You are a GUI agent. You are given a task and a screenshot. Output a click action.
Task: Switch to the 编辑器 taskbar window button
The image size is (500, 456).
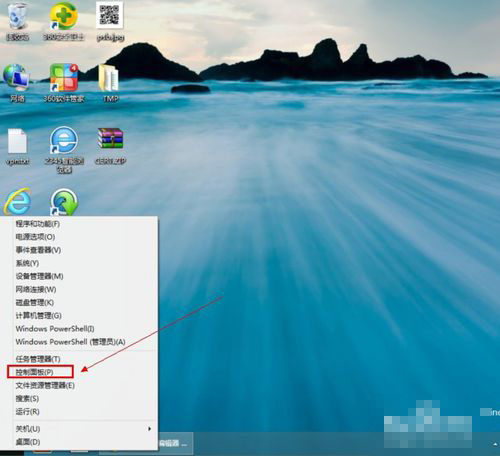(x=175, y=443)
